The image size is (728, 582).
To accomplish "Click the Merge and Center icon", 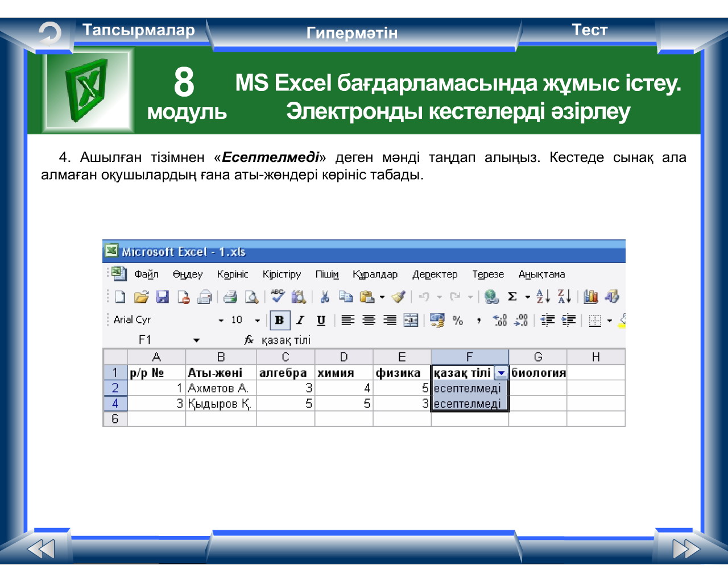I will point(411,320).
